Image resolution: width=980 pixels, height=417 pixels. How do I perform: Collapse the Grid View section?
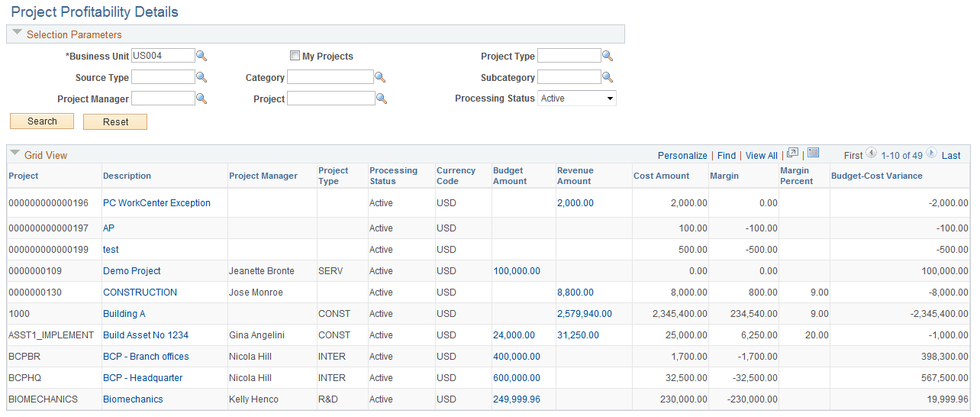[x=15, y=154]
